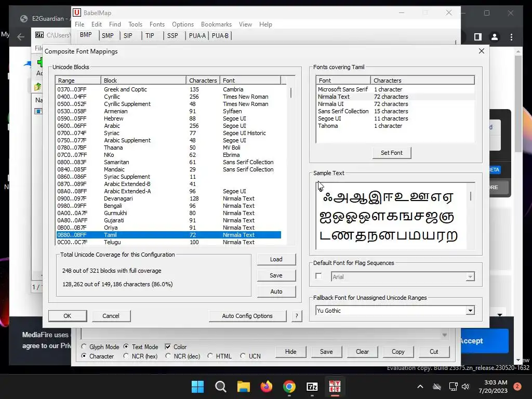
Task: Click Sample Text scrollbar thumb
Action: pos(471,196)
